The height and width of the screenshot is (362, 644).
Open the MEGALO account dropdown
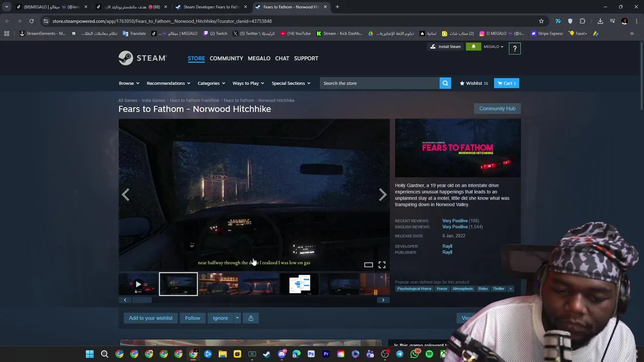tap(493, 47)
